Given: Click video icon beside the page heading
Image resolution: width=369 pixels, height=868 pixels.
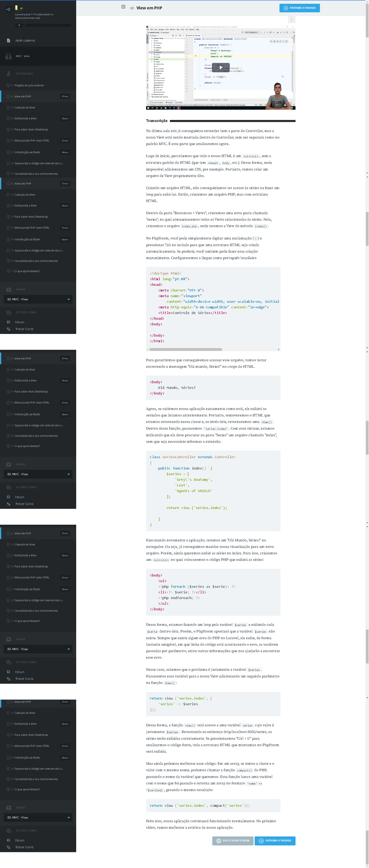Looking at the screenshot, I should [x=123, y=7].
